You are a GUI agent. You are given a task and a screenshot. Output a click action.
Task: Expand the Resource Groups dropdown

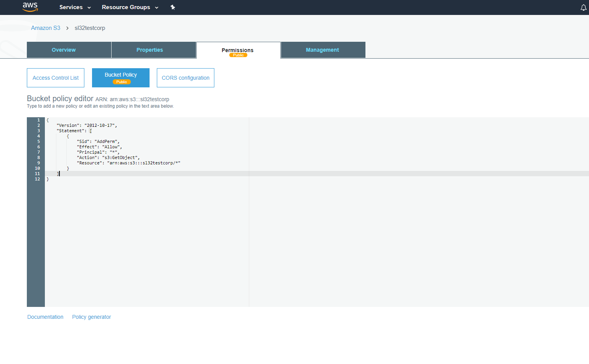pyautogui.click(x=130, y=7)
